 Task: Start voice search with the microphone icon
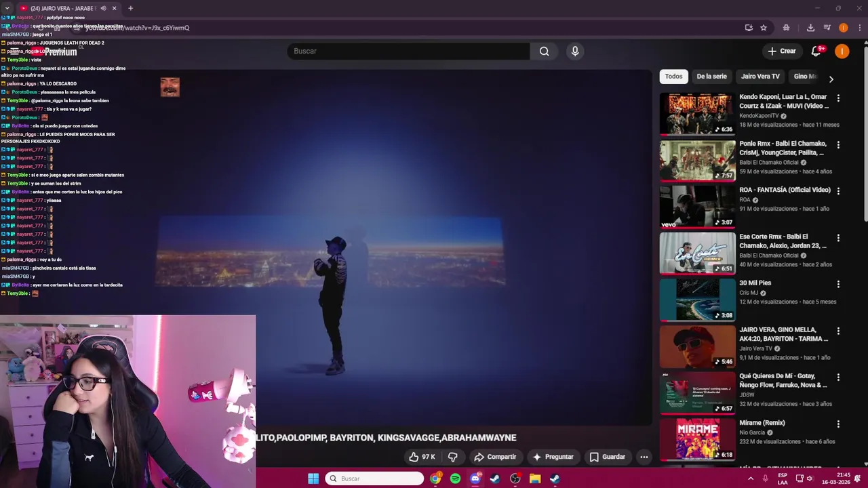click(575, 51)
